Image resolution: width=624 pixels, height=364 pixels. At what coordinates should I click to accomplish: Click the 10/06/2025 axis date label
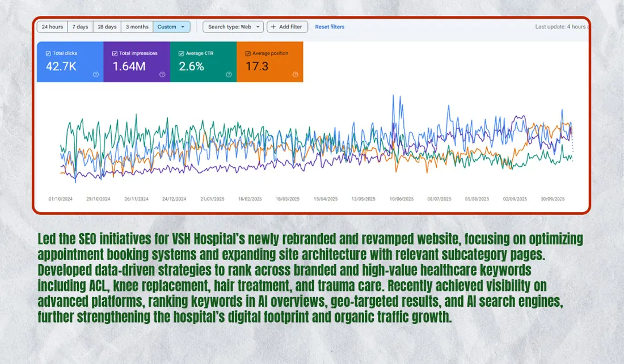click(x=402, y=199)
